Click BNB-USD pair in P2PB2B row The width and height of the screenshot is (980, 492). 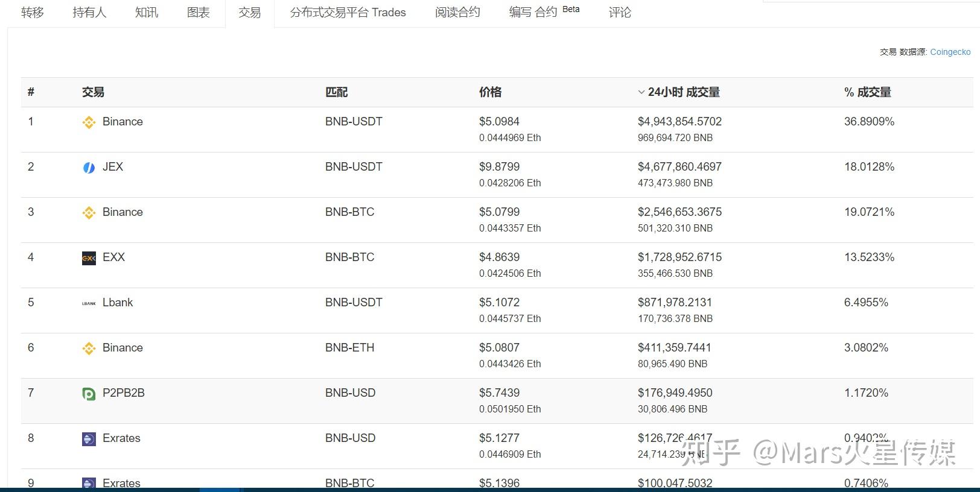coord(350,393)
